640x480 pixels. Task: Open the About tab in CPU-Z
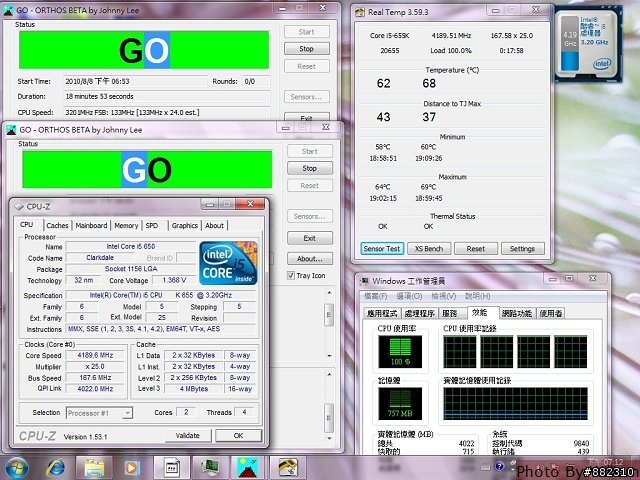(214, 225)
